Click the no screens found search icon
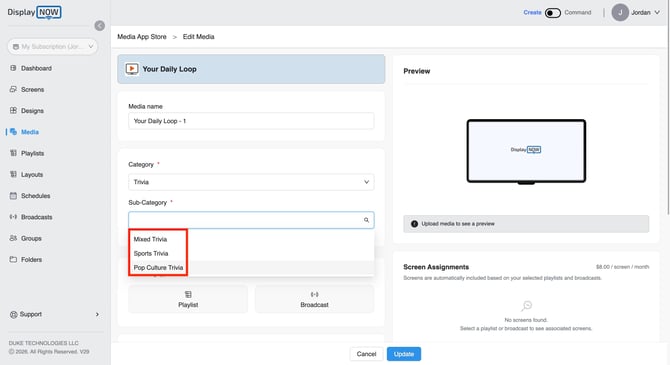 tap(526, 306)
